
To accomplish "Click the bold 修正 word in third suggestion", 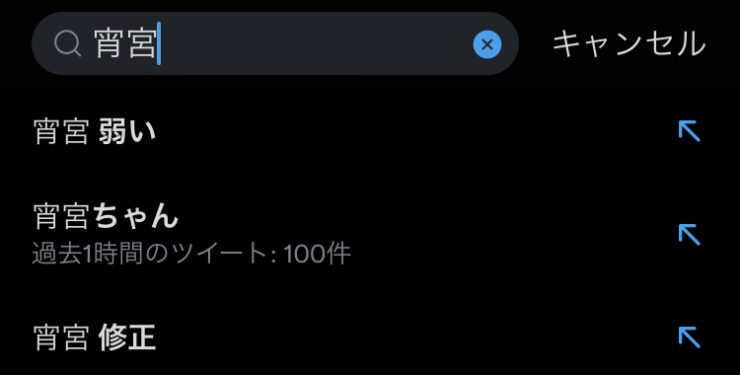I will 127,338.
